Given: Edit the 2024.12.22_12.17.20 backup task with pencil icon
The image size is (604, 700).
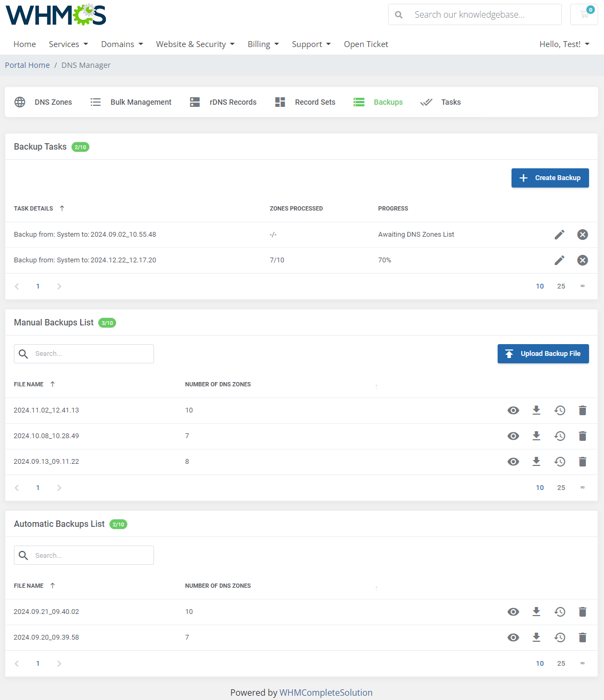Looking at the screenshot, I should 559,260.
